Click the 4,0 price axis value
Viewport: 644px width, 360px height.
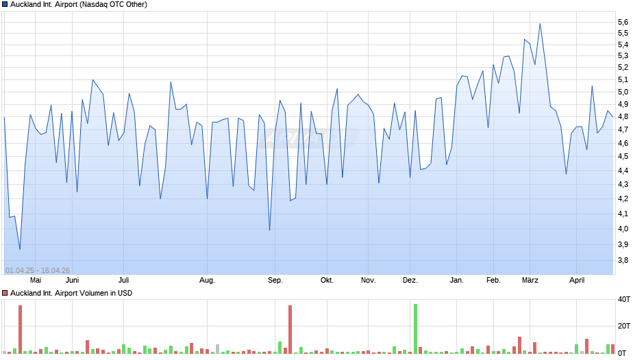click(623, 229)
